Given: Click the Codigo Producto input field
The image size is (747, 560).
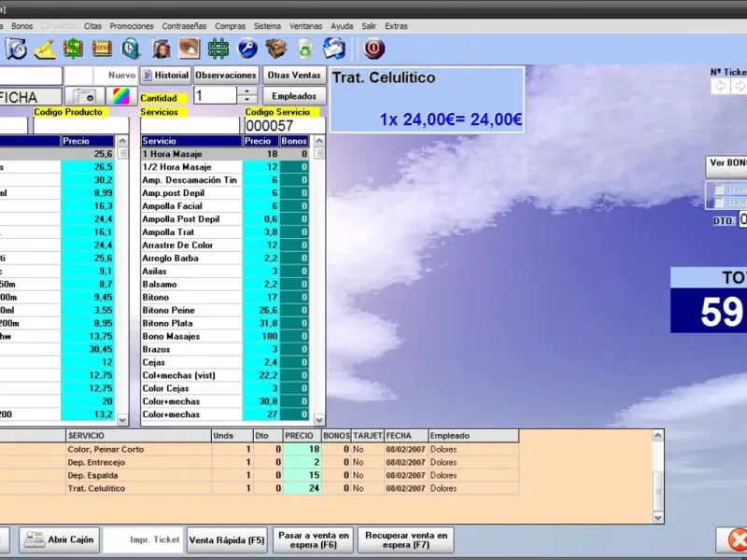Looking at the screenshot, I should [81, 126].
